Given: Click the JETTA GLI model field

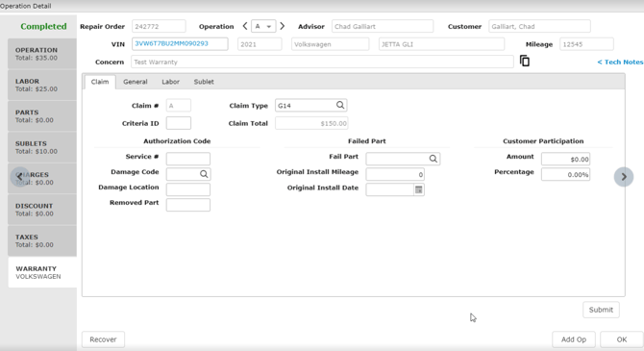Looking at the screenshot, I should pyautogui.click(x=441, y=44).
